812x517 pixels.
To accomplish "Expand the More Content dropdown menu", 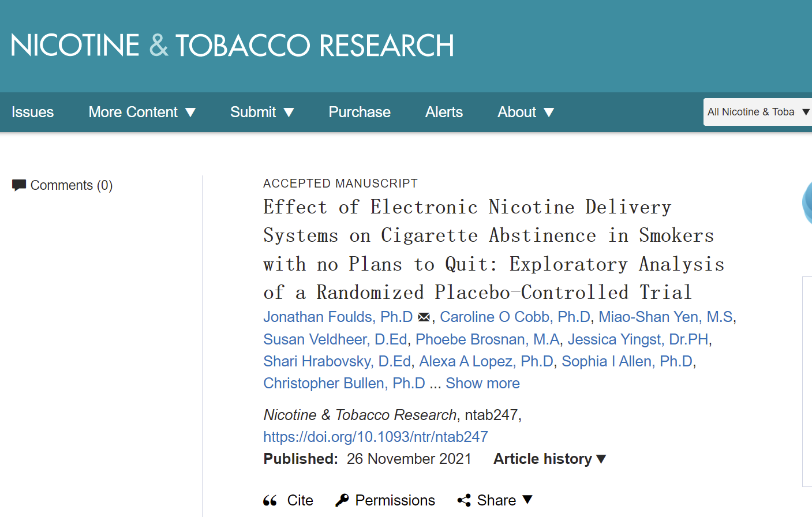I will point(142,112).
